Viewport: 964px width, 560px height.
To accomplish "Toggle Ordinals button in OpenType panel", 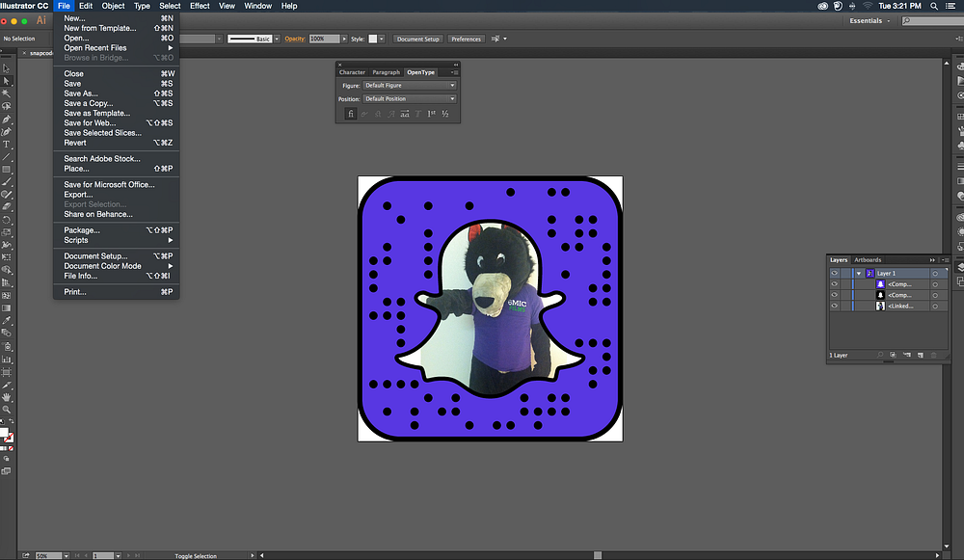I will 432,114.
